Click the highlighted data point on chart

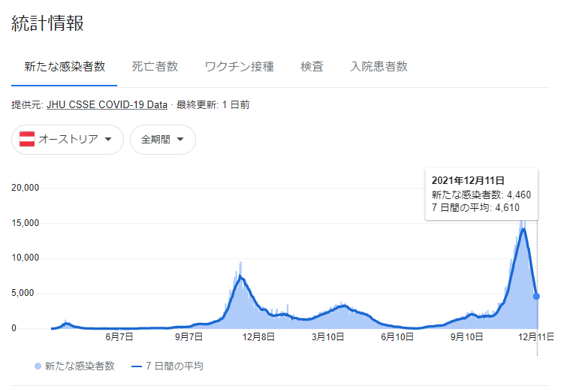coord(536,297)
